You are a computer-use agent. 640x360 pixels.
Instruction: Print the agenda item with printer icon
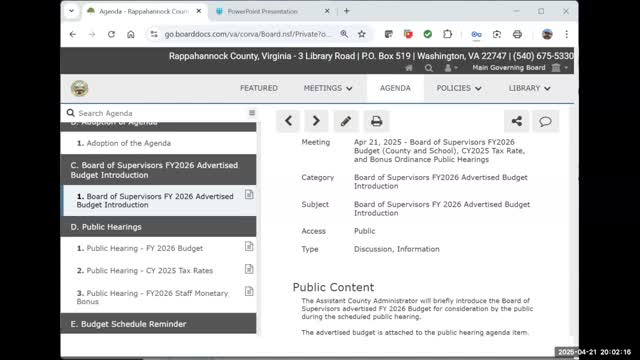[376, 121]
